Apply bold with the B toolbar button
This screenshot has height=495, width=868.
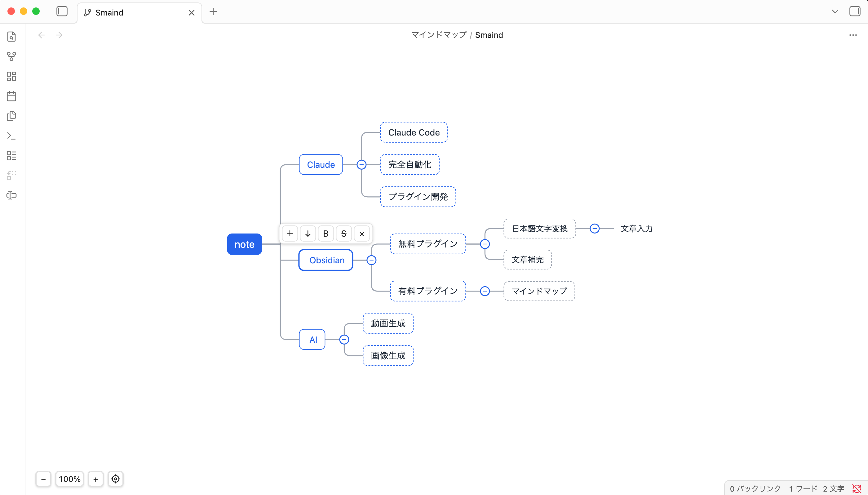click(326, 234)
